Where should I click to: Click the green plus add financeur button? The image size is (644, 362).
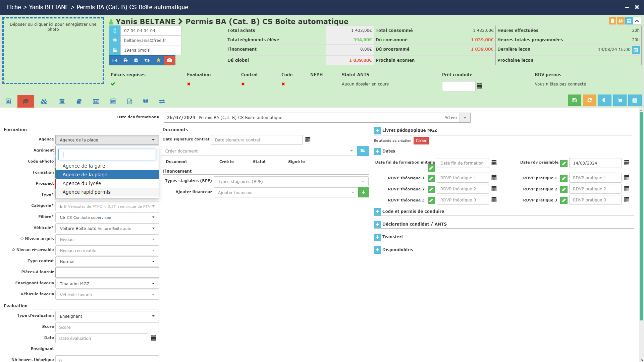coord(363,192)
